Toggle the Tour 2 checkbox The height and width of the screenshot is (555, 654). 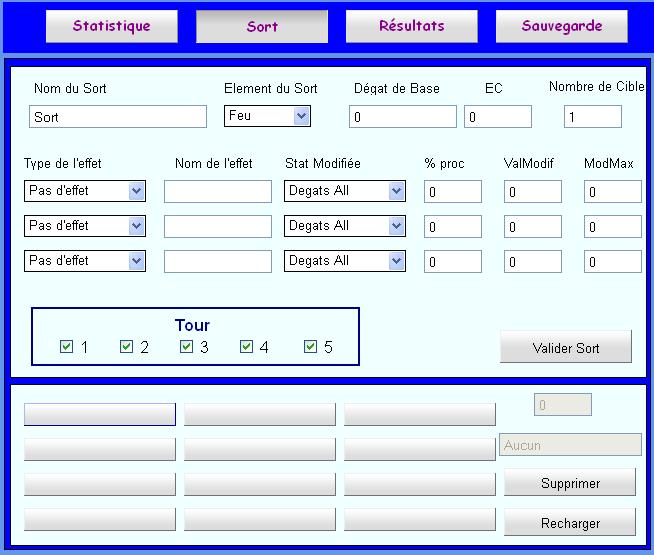(x=127, y=347)
